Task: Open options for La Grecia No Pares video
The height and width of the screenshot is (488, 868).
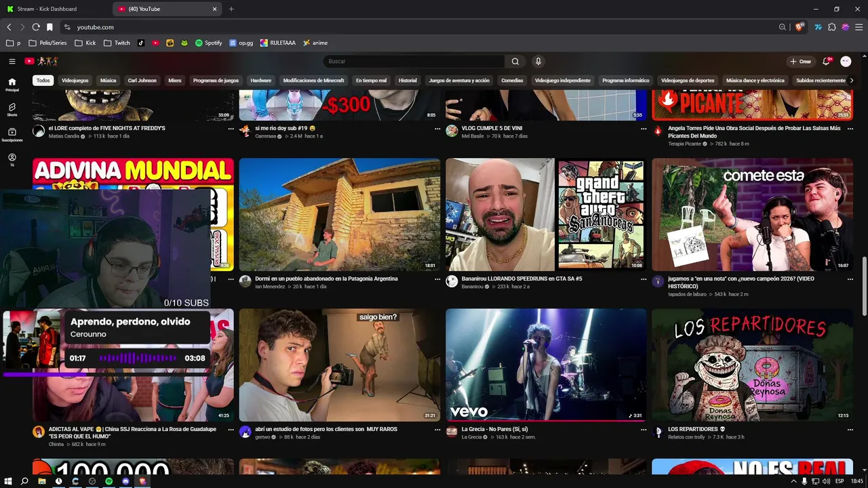Action: pyautogui.click(x=644, y=429)
